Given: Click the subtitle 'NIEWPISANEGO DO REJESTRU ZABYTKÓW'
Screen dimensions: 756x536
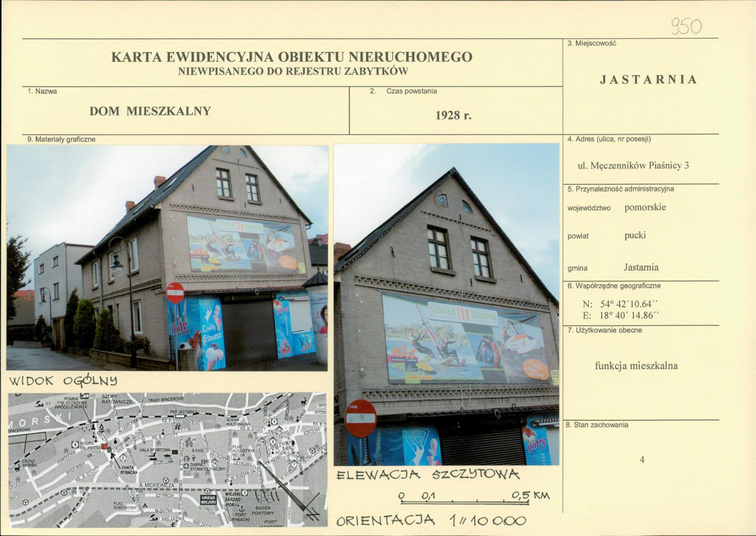Looking at the screenshot, I should point(293,72).
